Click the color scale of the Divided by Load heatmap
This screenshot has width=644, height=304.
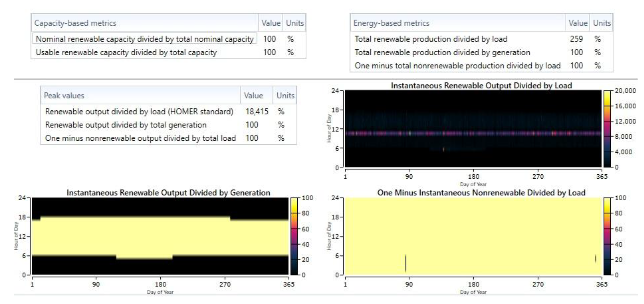pos(607,129)
